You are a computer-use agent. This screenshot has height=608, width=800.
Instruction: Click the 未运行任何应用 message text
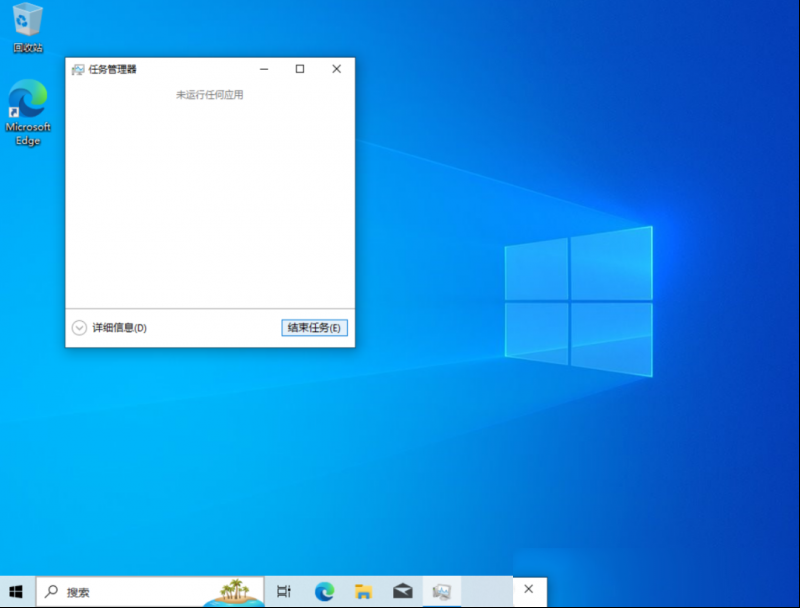pos(210,95)
